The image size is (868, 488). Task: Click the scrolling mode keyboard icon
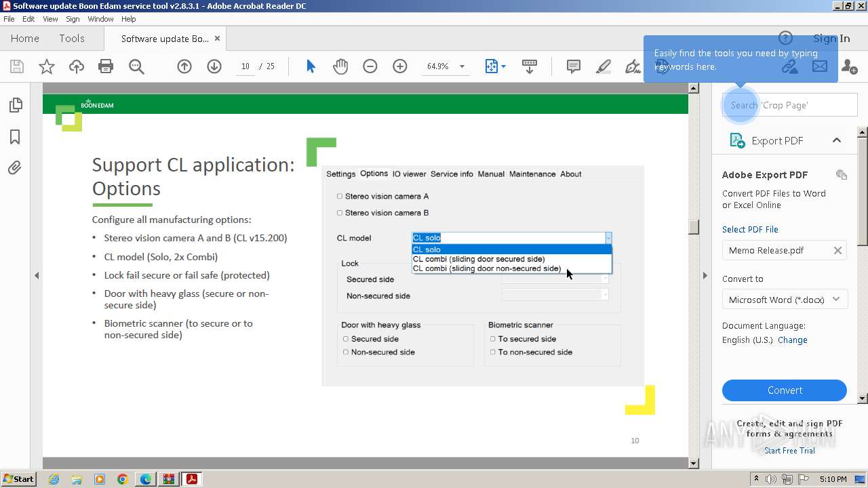(x=530, y=66)
